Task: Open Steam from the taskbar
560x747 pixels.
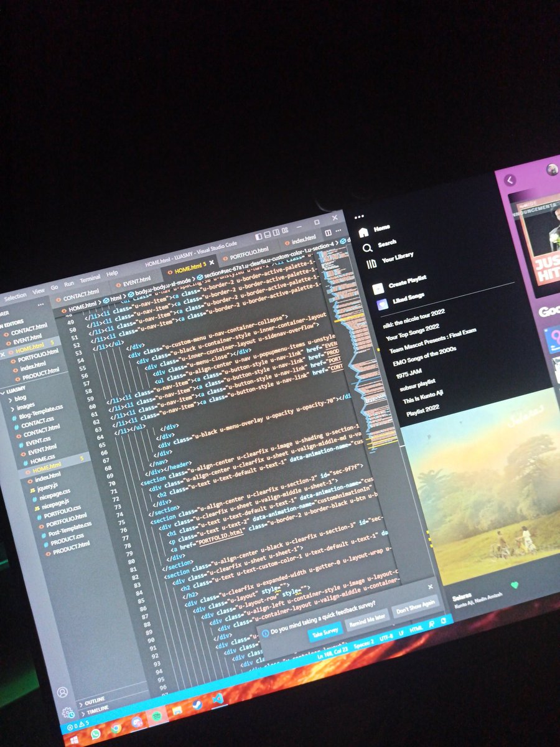Action: pyautogui.click(x=196, y=703)
